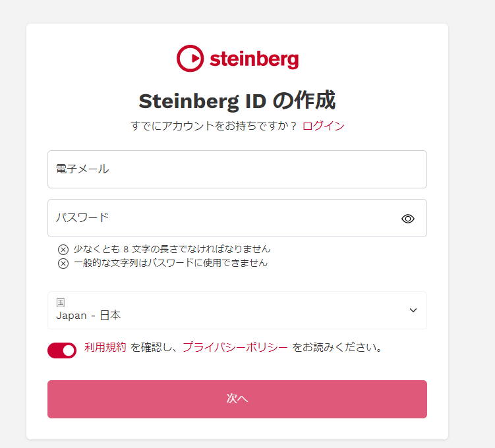Open the ログイン link

(323, 126)
